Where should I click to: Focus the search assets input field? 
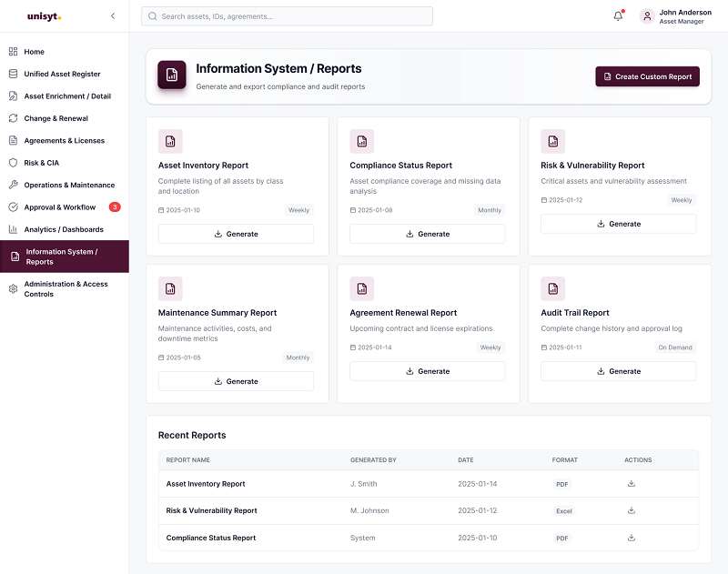tap(287, 16)
